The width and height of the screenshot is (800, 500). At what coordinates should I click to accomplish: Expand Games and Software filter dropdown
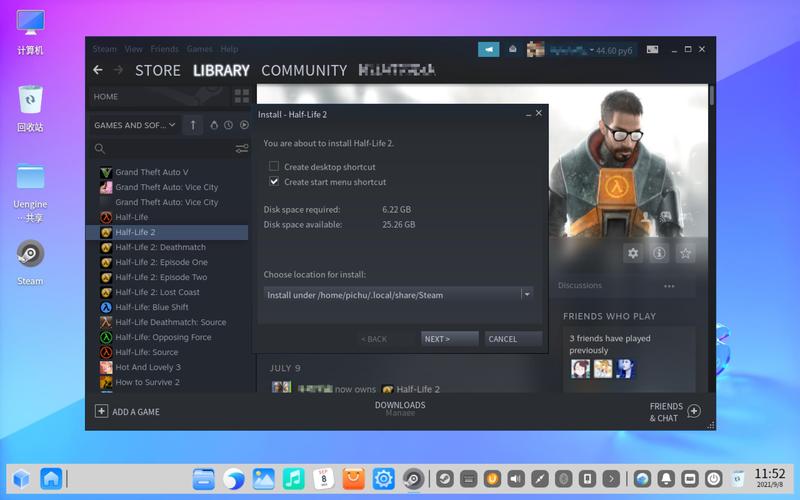tap(135, 125)
